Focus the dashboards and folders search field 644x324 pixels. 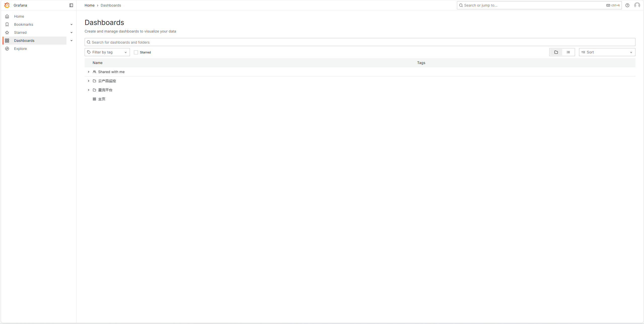(x=360, y=42)
